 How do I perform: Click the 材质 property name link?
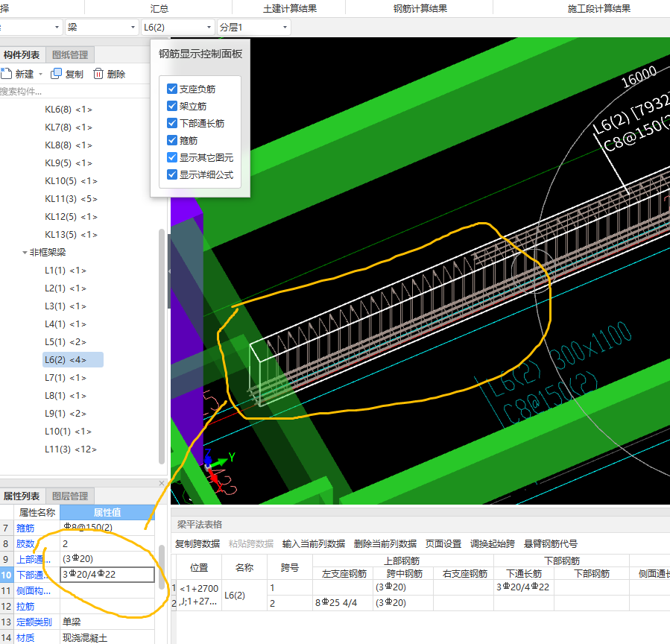25,637
